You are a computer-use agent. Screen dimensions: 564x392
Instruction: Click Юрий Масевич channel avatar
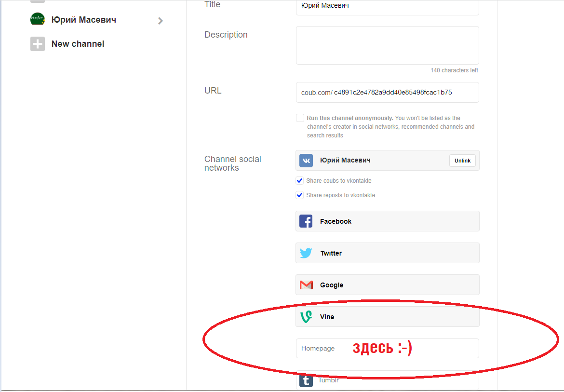[38, 19]
